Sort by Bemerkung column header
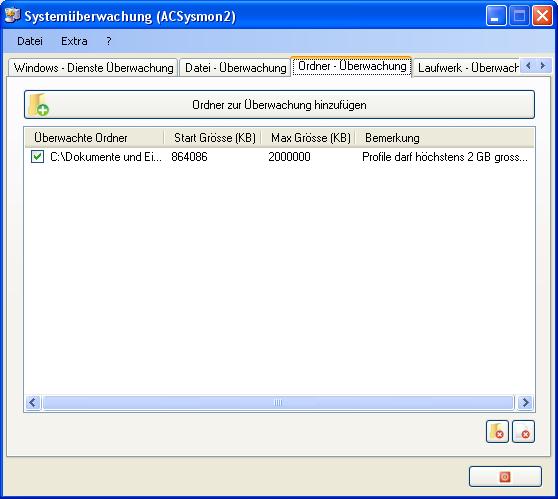 pos(445,138)
